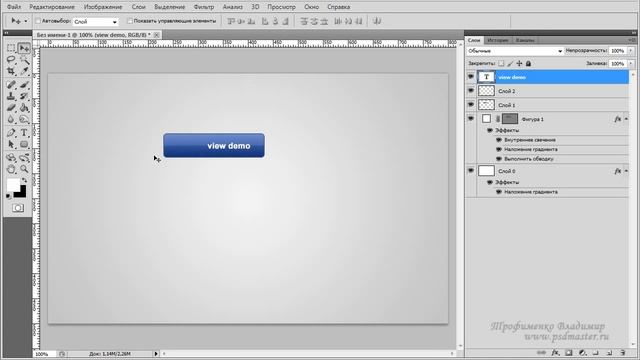
Task: Open the Файл menu
Action: click(x=14, y=7)
